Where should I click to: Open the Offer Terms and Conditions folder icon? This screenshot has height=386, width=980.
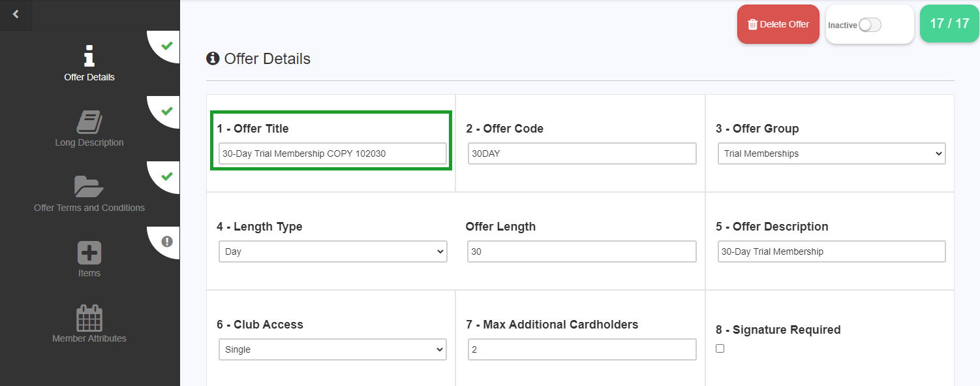pyautogui.click(x=89, y=187)
